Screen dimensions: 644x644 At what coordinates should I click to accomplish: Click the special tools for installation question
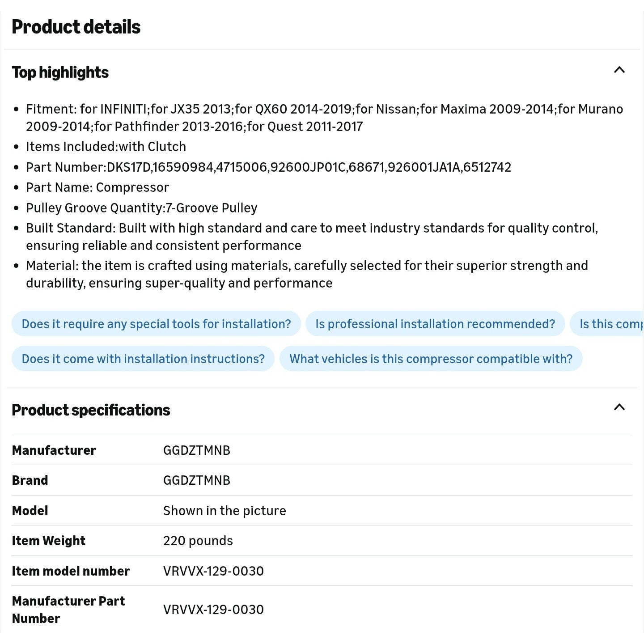point(156,324)
